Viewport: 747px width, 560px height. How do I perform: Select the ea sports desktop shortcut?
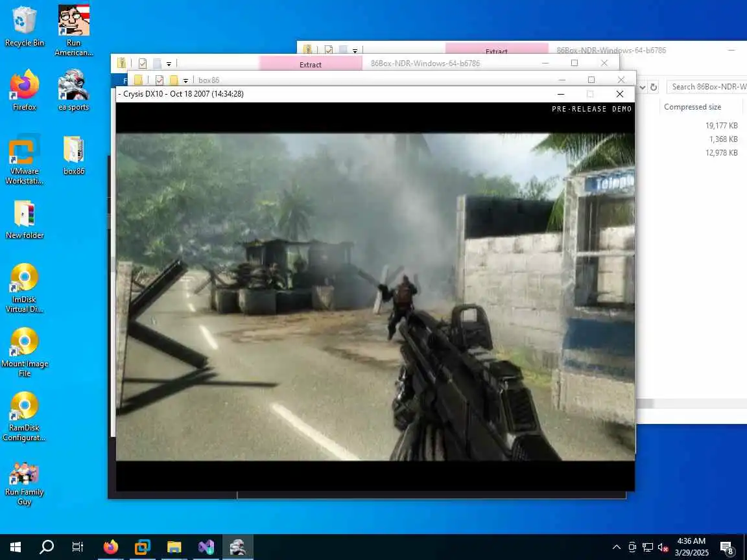tap(73, 90)
